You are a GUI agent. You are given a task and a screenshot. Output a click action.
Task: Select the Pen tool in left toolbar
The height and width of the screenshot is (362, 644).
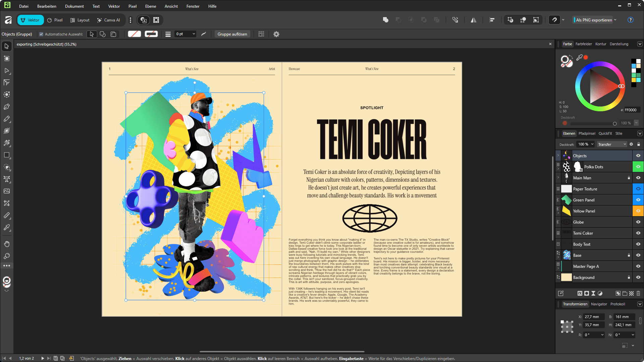[7, 107]
